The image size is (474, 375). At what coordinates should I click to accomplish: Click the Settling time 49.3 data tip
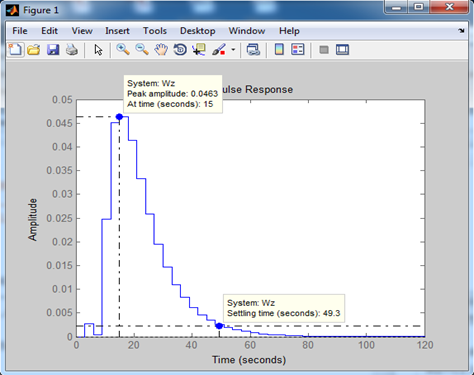click(284, 308)
